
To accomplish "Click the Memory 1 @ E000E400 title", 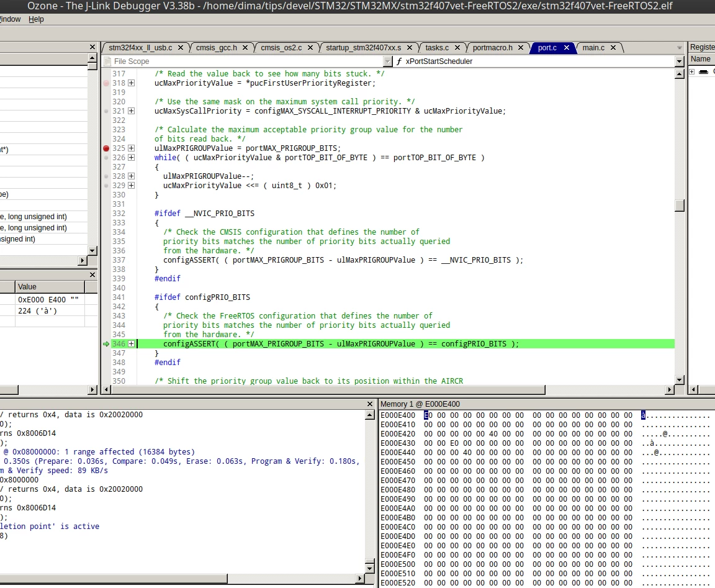I will coord(420,404).
